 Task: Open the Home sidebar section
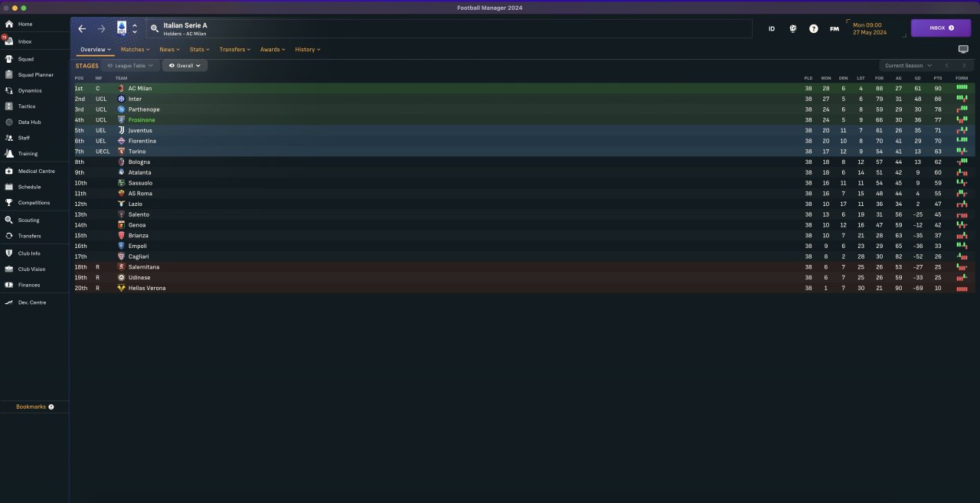tap(25, 24)
